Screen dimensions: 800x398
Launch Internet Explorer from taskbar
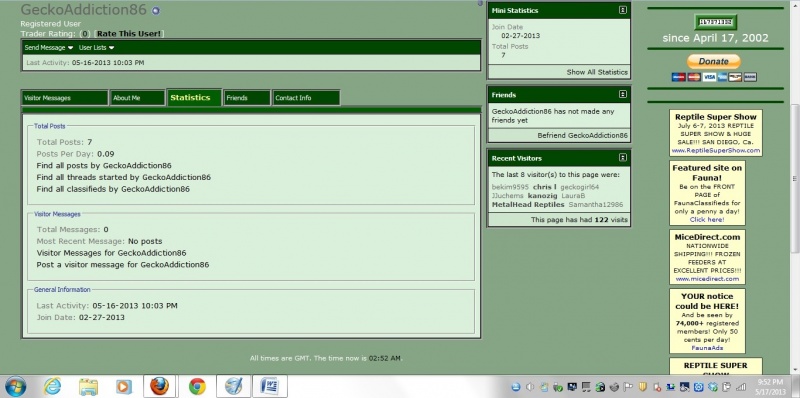[52, 387]
